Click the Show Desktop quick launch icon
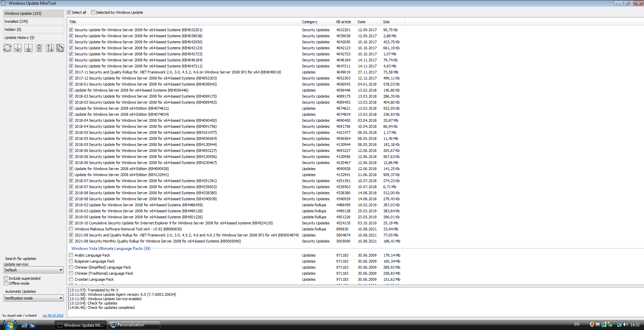The width and height of the screenshot is (644, 330). pyautogui.click(x=24, y=325)
